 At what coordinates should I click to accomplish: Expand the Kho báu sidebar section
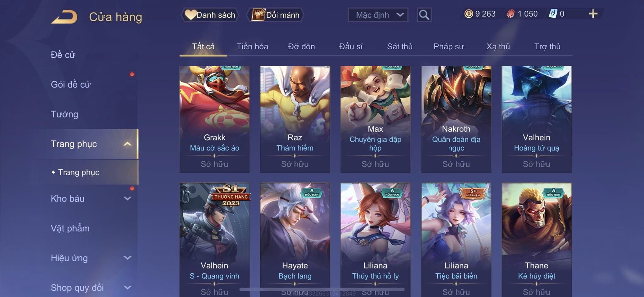click(91, 198)
